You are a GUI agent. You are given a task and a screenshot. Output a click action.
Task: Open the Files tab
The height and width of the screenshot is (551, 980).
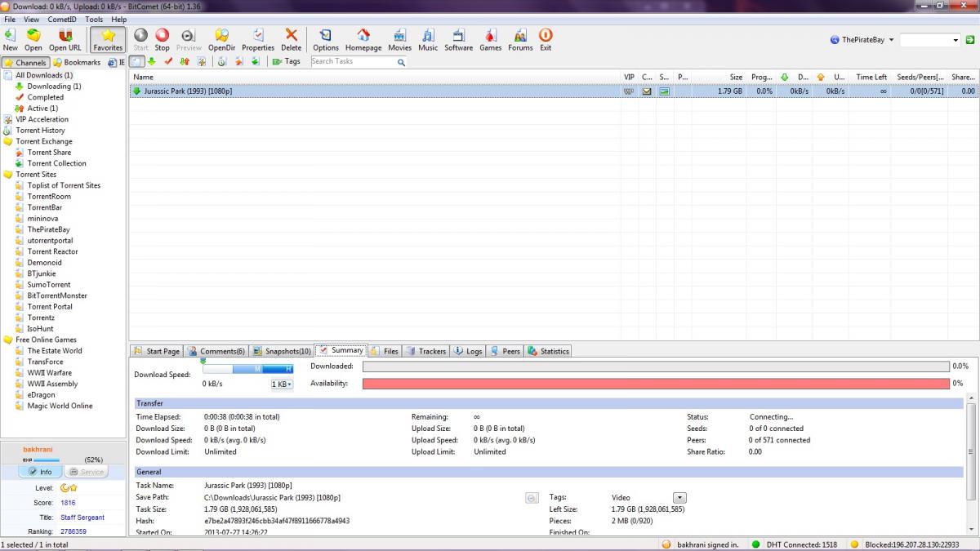pos(385,351)
